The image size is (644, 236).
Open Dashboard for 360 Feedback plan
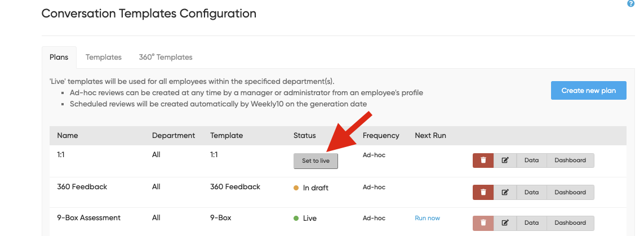point(570,193)
